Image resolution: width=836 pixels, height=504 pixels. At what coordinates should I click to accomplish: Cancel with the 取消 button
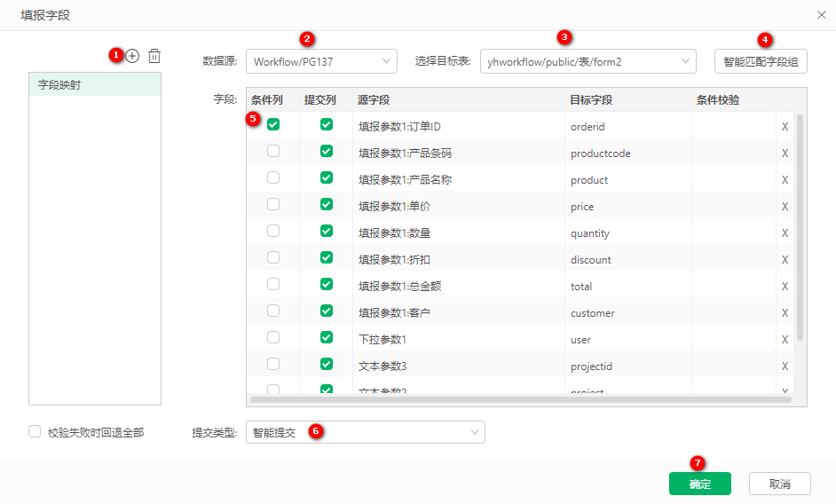779,484
